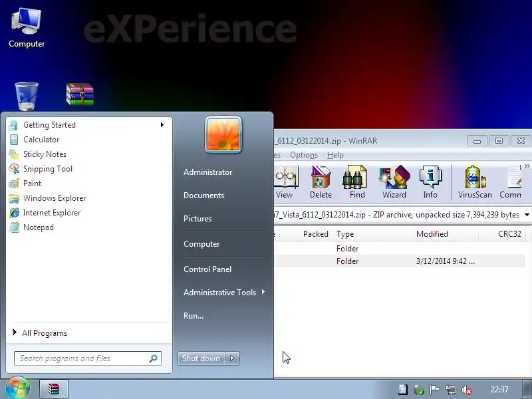Viewport: 532px width, 399px height.
Task: Select the Folder row dated 3/12/2014
Action: (x=400, y=261)
